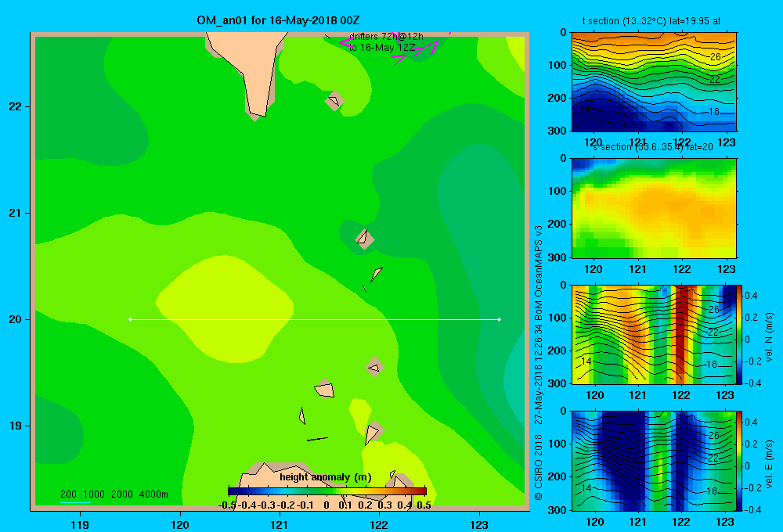The width and height of the screenshot is (783, 532).
Task: Click latitude label 21 on main map
Action: tap(16, 213)
